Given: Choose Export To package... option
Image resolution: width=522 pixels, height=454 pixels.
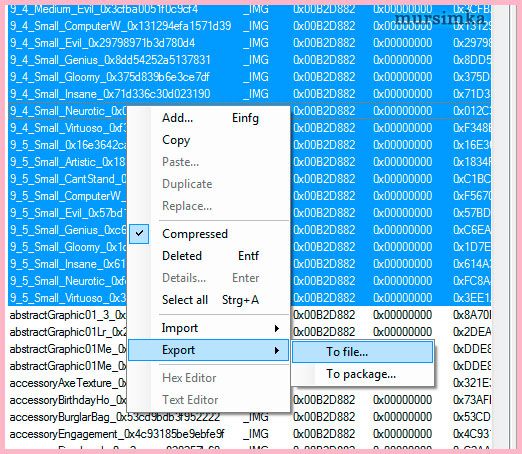Looking at the screenshot, I should 362,374.
